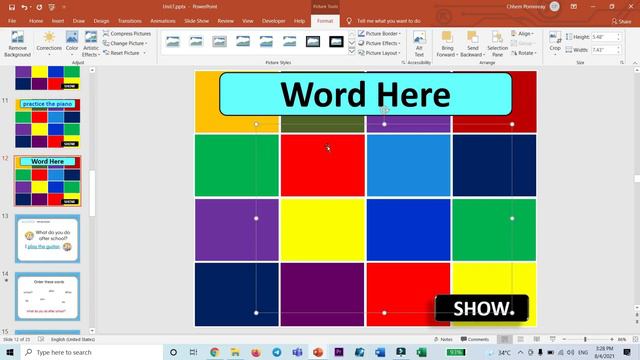Screen dimensions: 640x360
Task: Click the Save icon in the title bar
Action: pyautogui.click(x=12, y=7)
